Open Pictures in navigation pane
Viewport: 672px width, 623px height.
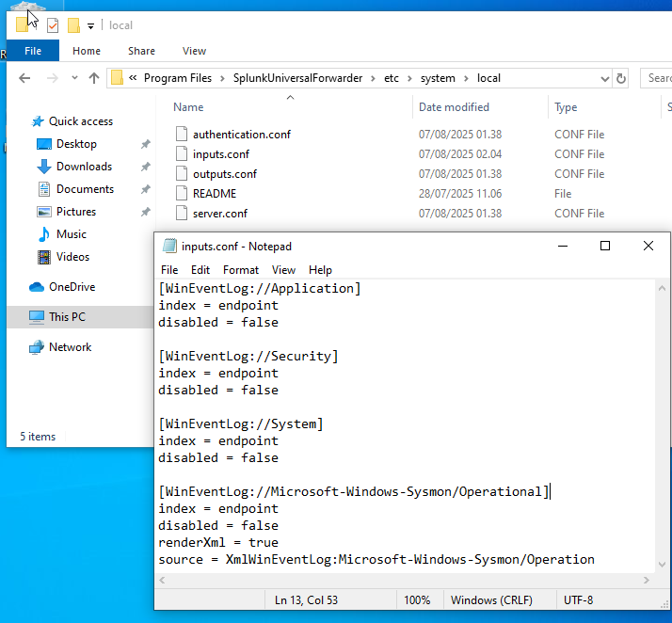point(76,212)
